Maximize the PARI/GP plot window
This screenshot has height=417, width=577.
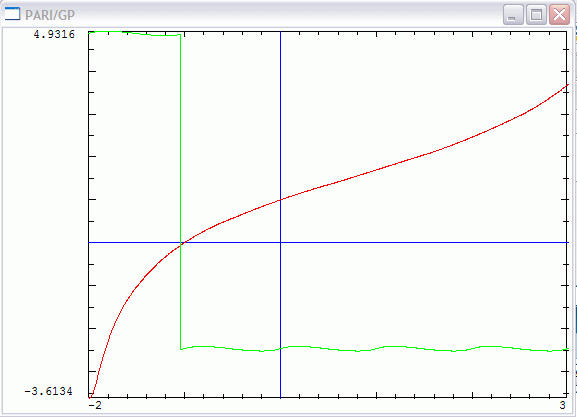(536, 15)
